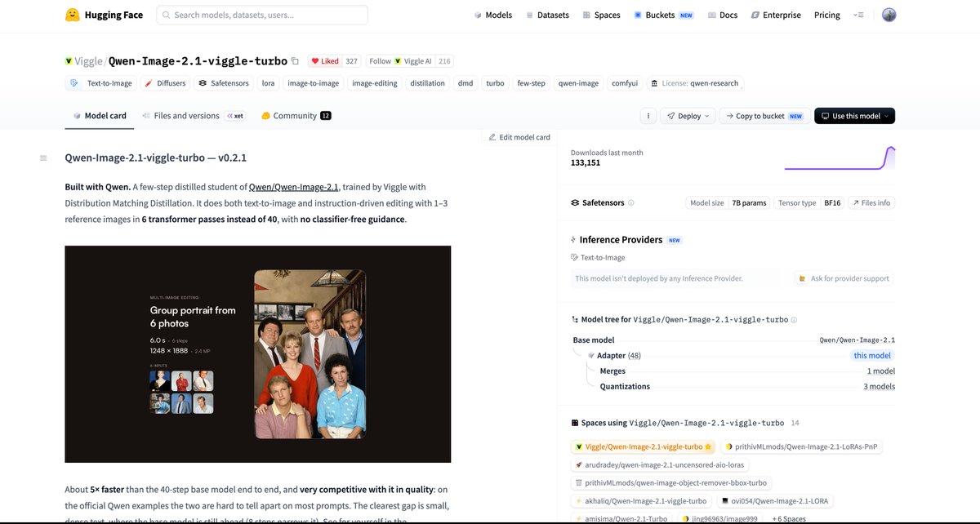Click the lora tag
Viewport: 980px width, 524px height.
tap(268, 83)
